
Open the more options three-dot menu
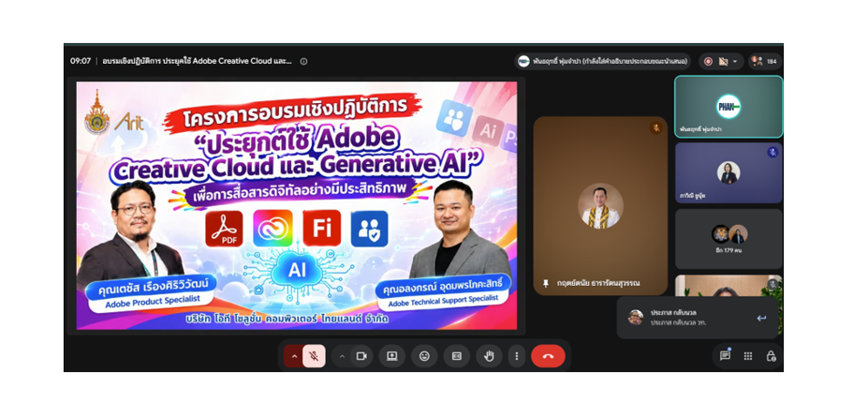pos(517,356)
